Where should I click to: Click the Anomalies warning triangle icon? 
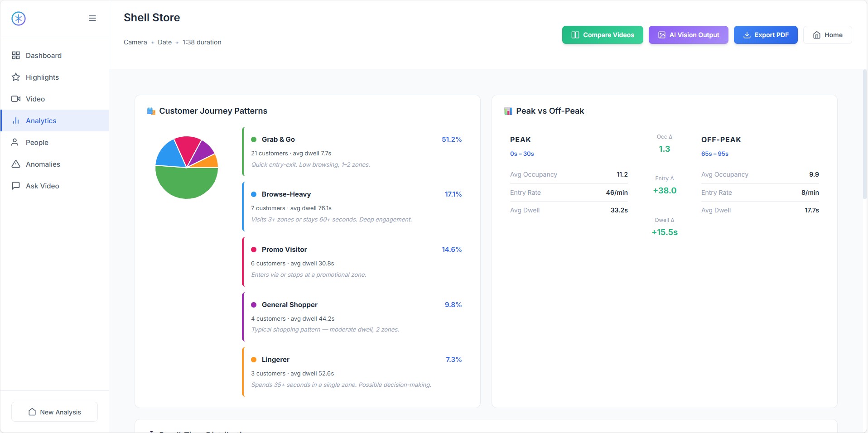(x=16, y=164)
